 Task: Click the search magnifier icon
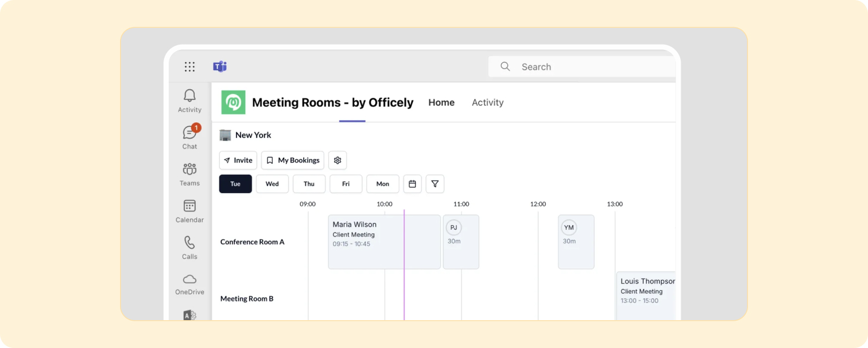pos(505,67)
